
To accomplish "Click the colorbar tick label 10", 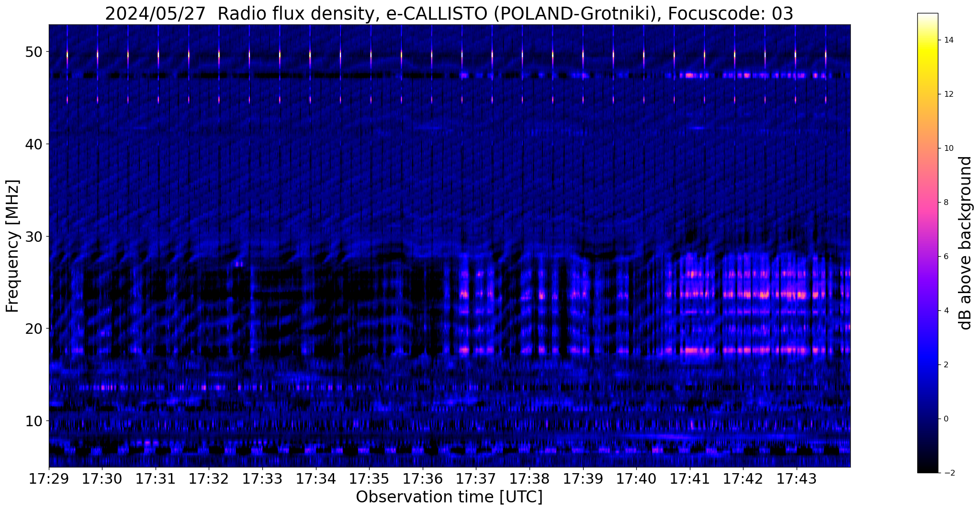I will 948,148.
